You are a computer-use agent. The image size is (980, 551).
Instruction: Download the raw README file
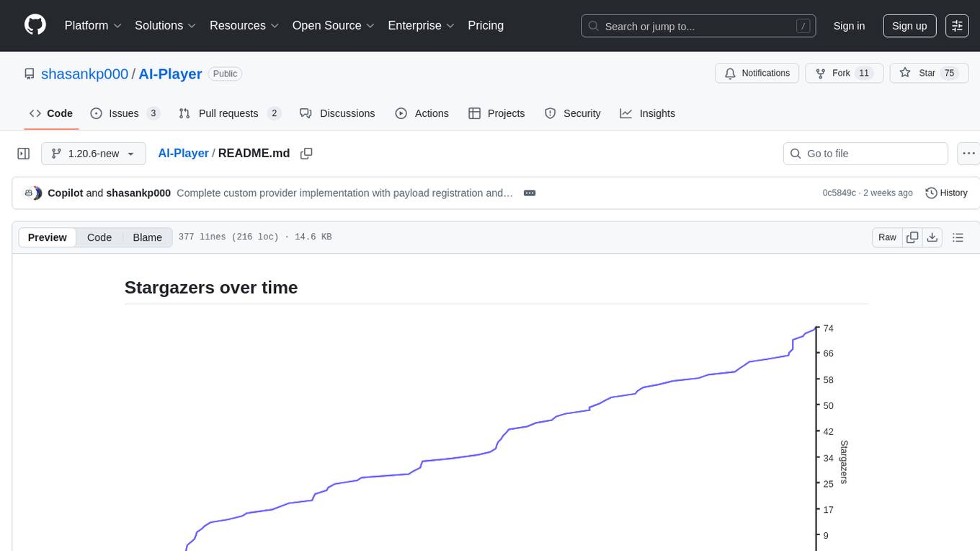(x=932, y=237)
